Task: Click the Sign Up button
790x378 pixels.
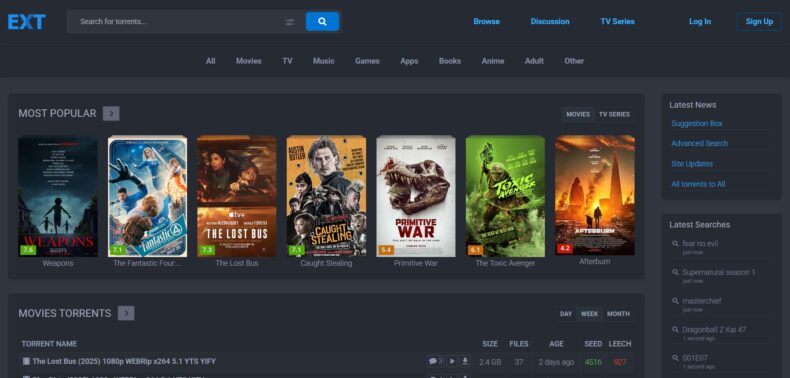Action: pyautogui.click(x=759, y=21)
